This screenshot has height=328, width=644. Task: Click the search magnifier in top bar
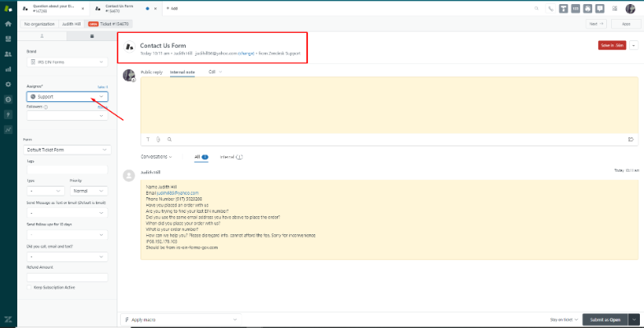tap(536, 8)
